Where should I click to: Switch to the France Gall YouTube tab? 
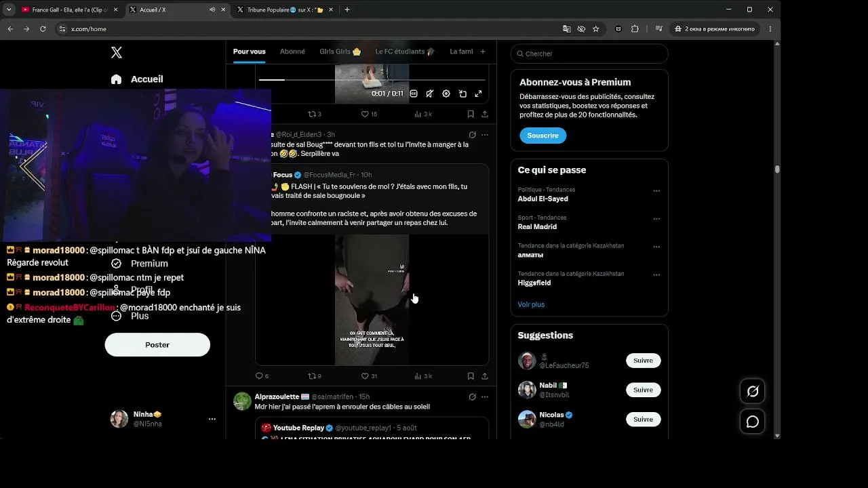70,9
